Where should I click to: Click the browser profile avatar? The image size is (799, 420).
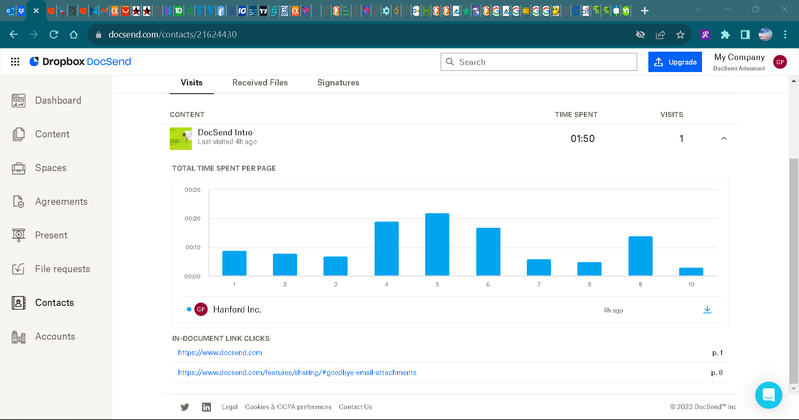765,35
